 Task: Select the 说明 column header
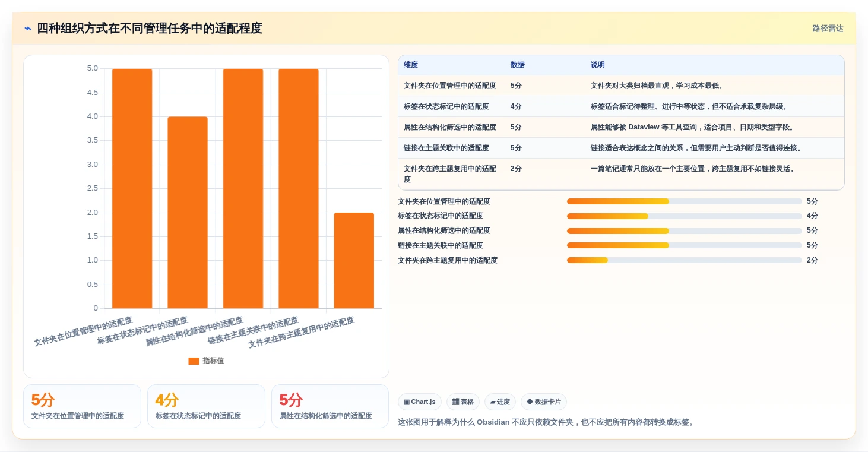click(x=597, y=65)
